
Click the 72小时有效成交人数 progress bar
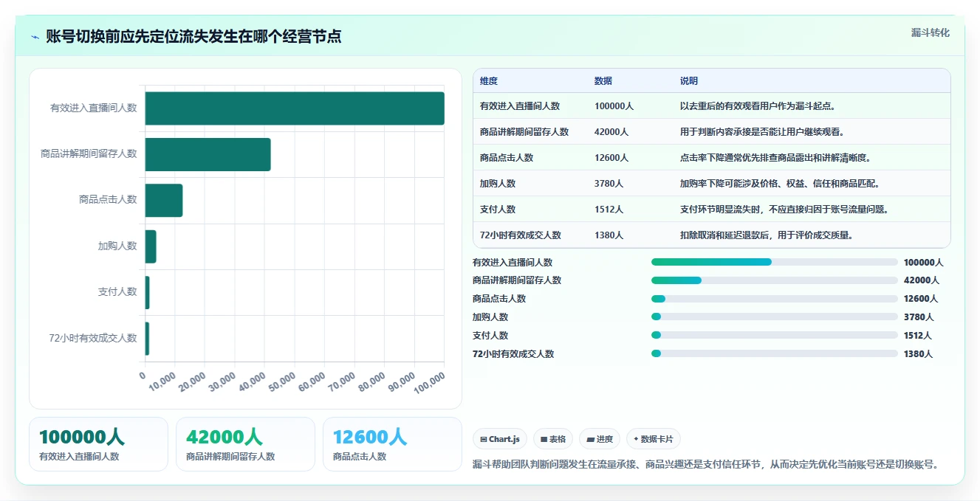coord(774,353)
